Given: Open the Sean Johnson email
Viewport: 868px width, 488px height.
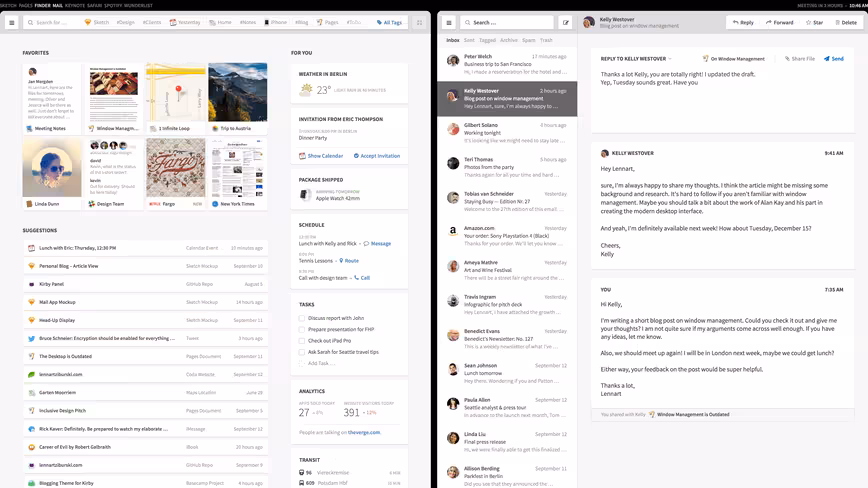Looking at the screenshot, I should [507, 373].
